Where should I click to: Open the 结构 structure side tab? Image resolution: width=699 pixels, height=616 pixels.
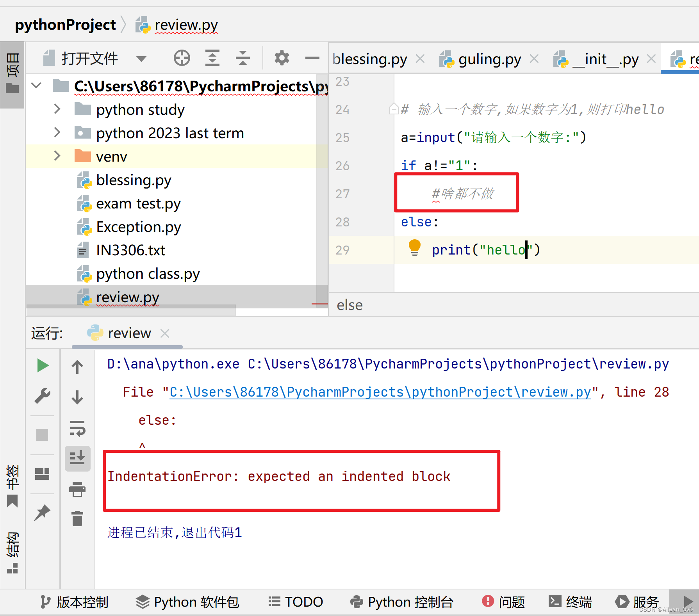coord(12,552)
